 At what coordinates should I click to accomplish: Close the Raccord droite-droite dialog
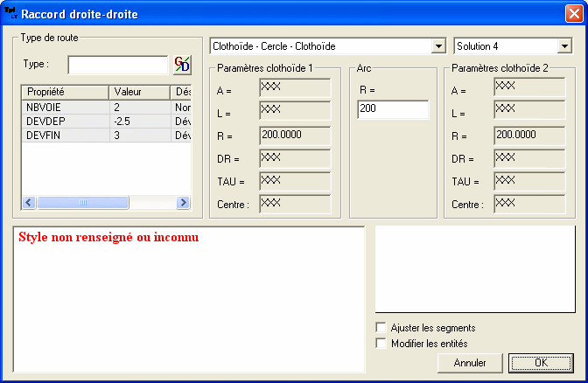pyautogui.click(x=572, y=14)
